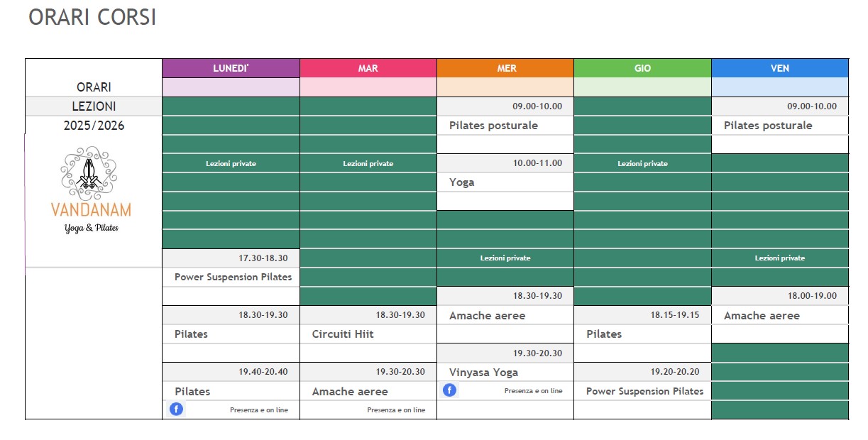868x440 pixels.
Task: Select Monday's Power Suspension Pilates class
Action: 233,277
